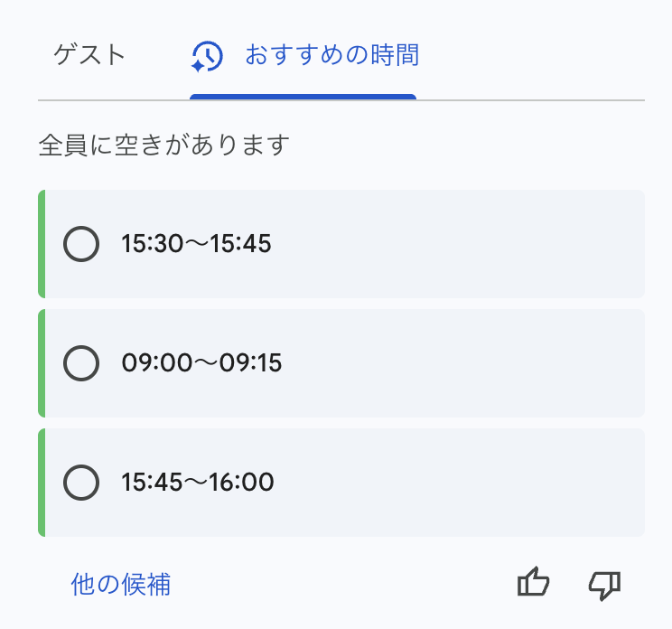The width and height of the screenshot is (672, 629).
Task: Click the blue underline of the selected tab
Action: pos(303,97)
